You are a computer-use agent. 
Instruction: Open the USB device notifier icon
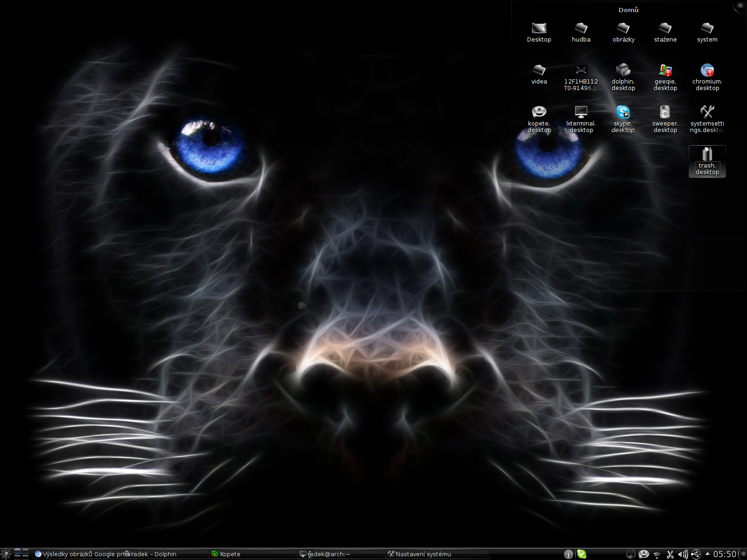(x=696, y=554)
